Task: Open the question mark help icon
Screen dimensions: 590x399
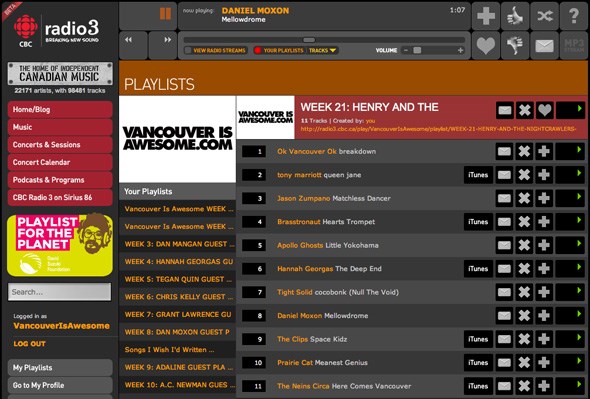Action: [574, 16]
